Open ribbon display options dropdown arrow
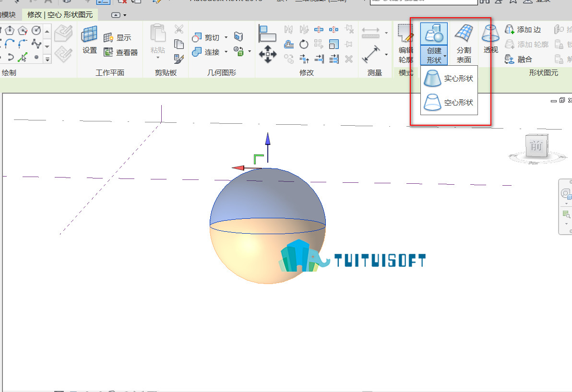The image size is (572, 392). pyautogui.click(x=125, y=15)
